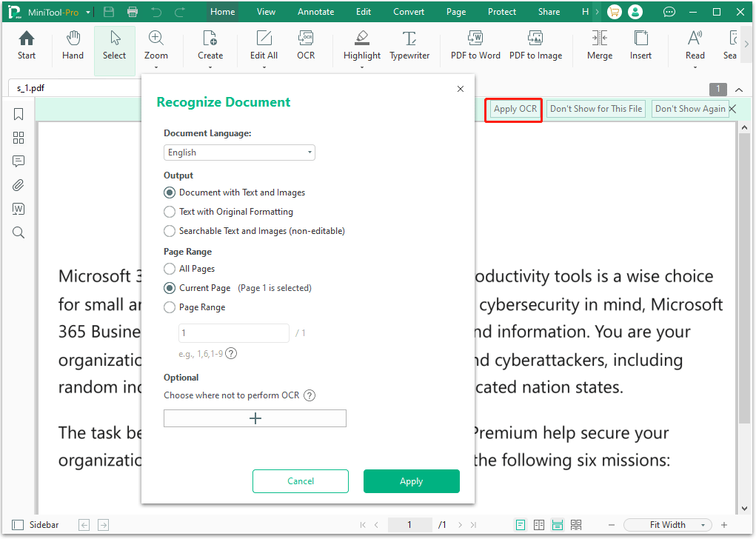Click Don't Show for This File
Screen dimensions: 756x539
pos(596,110)
